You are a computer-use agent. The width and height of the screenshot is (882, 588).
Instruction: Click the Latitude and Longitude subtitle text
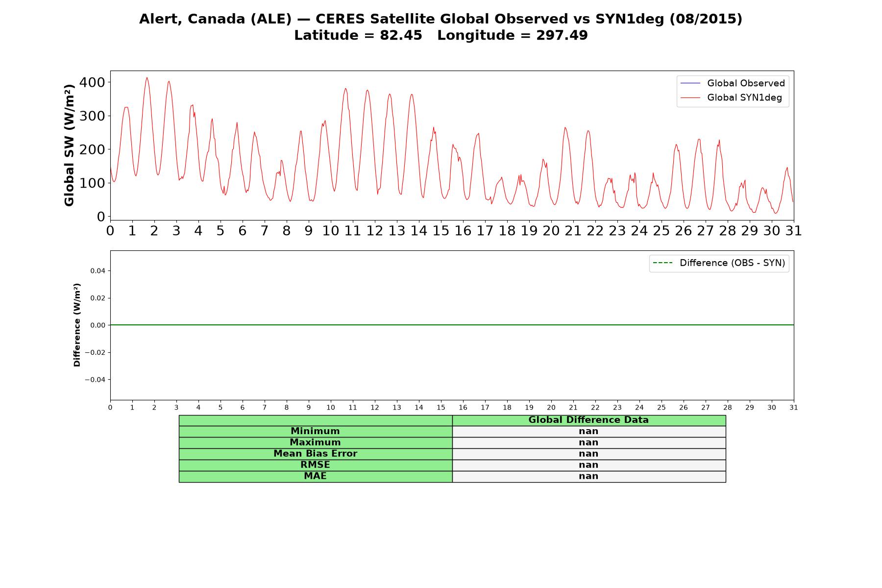tap(441, 35)
